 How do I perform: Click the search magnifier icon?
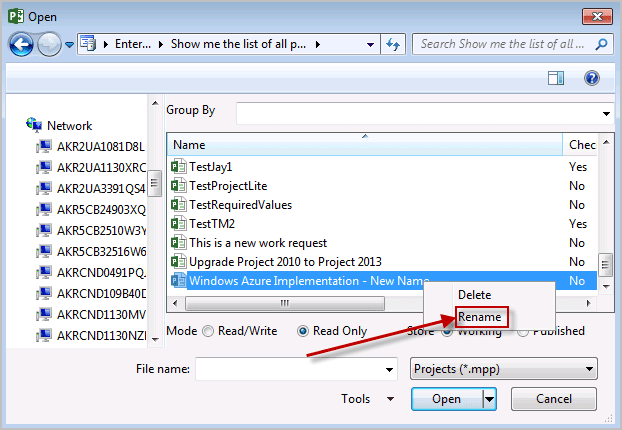point(601,44)
